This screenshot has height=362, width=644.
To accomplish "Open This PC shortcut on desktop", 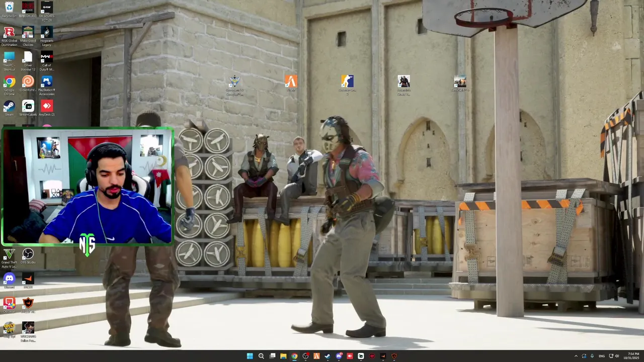I will click(x=9, y=61).
